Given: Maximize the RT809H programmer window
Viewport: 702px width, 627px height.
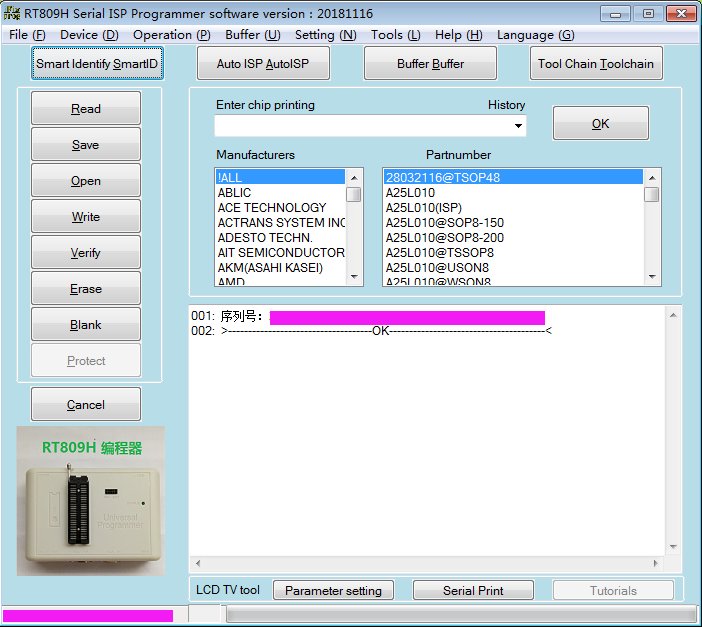Looking at the screenshot, I should click(648, 14).
